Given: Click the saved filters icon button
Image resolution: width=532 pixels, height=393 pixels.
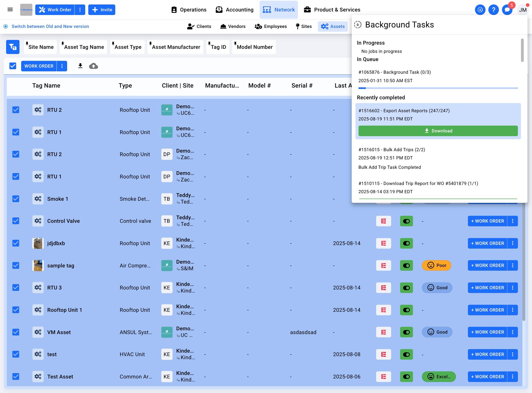Looking at the screenshot, I should (x=13, y=47).
